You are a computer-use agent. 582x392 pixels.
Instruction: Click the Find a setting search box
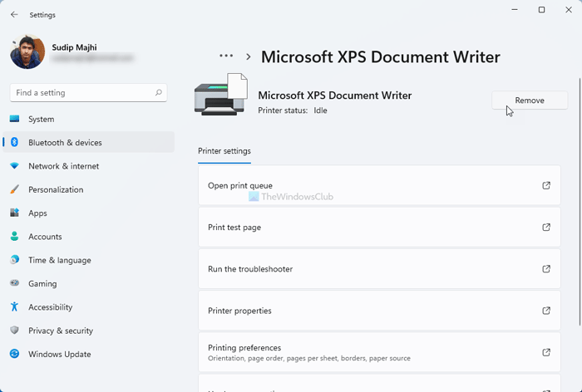(x=88, y=93)
